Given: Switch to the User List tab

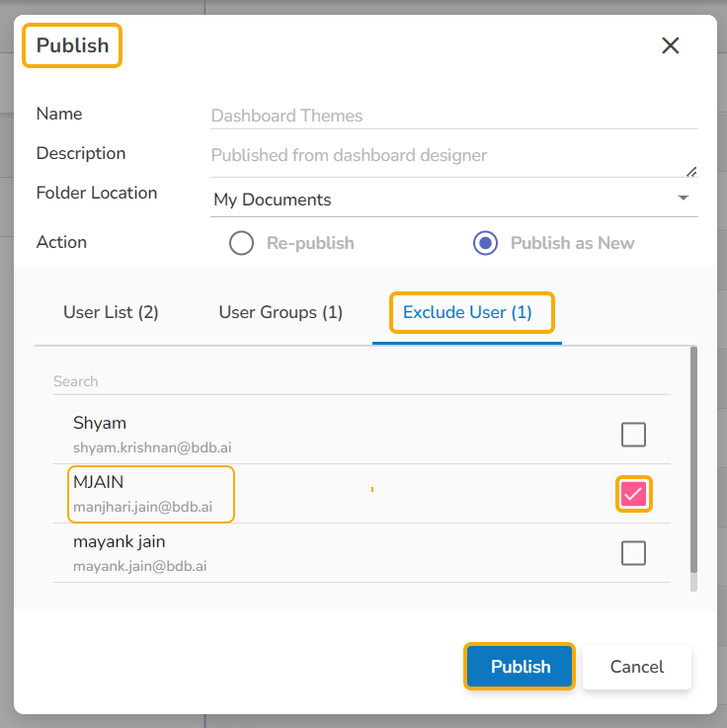Looking at the screenshot, I should click(111, 312).
